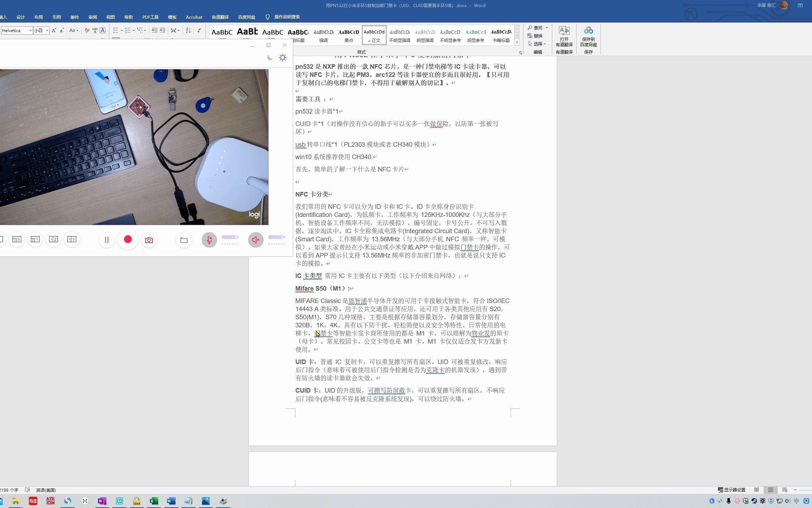Open the Helvetica font name dropdown
Screen dimensions: 812x508
[x=30, y=31]
